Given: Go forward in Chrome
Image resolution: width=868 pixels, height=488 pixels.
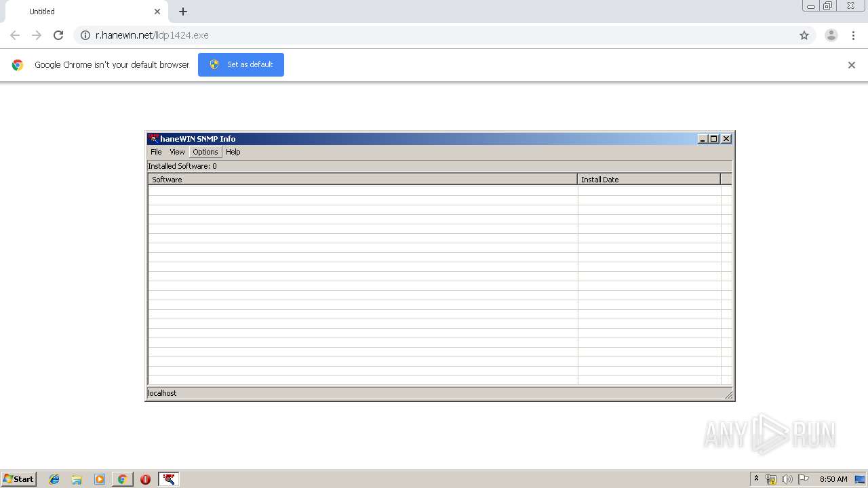Looking at the screenshot, I should [x=37, y=35].
